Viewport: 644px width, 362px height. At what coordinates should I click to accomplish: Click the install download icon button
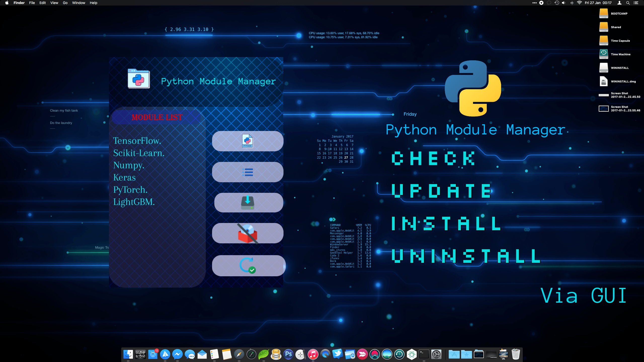coord(248,203)
